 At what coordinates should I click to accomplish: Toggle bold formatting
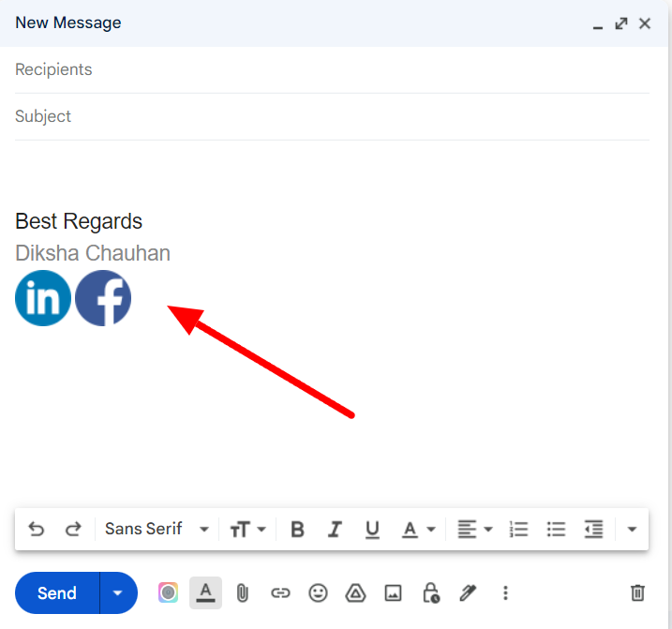pos(297,529)
